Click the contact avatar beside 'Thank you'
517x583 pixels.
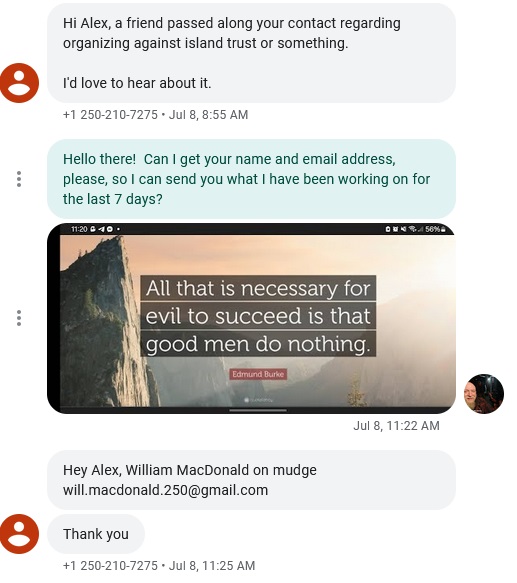(x=19, y=534)
